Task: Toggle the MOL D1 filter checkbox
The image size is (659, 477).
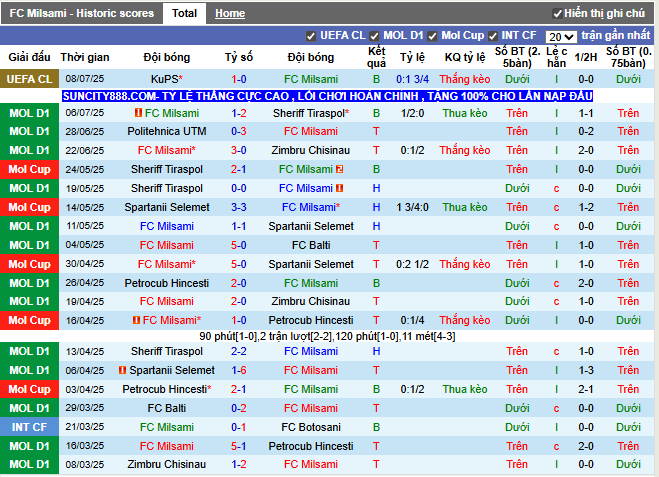Action: [374, 37]
